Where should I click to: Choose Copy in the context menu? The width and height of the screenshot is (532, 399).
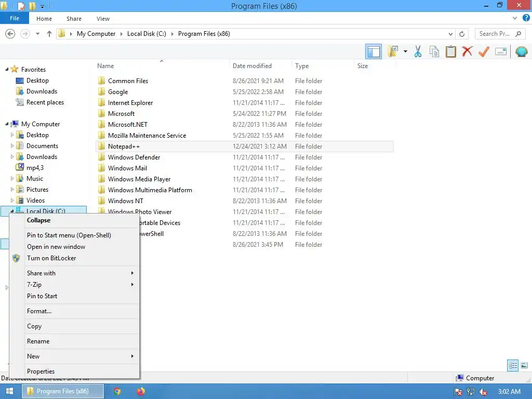click(82, 326)
